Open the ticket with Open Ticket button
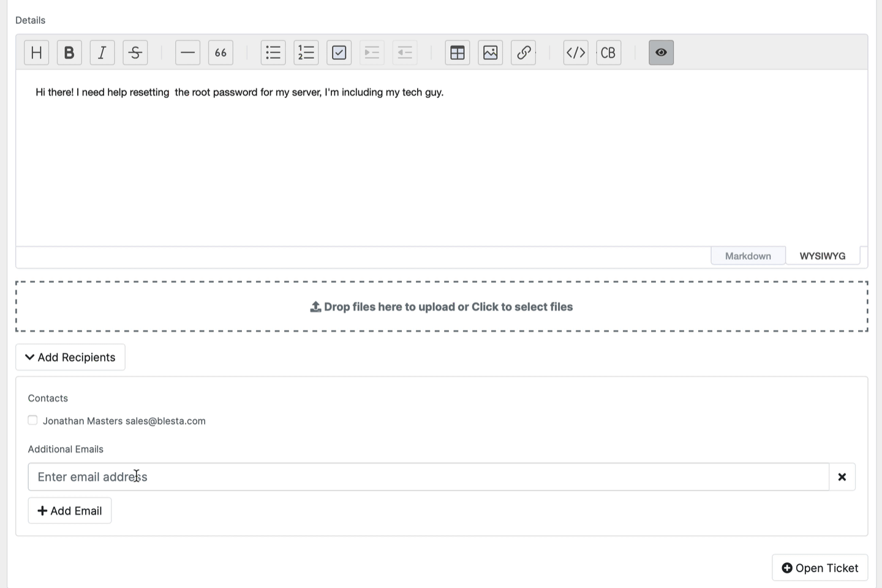 coord(820,567)
